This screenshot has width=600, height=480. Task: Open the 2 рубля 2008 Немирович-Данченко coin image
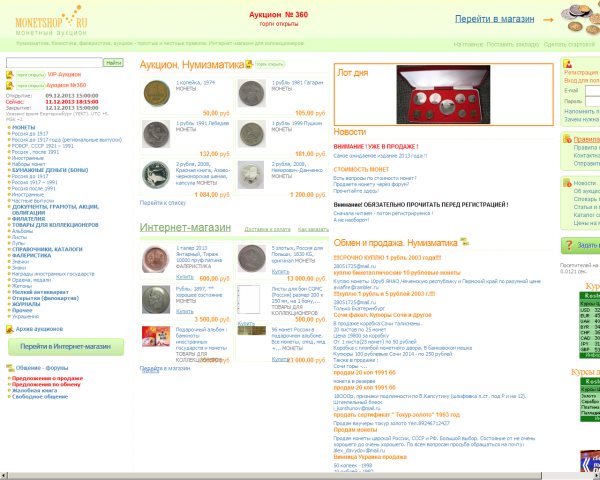pyautogui.click(x=251, y=175)
